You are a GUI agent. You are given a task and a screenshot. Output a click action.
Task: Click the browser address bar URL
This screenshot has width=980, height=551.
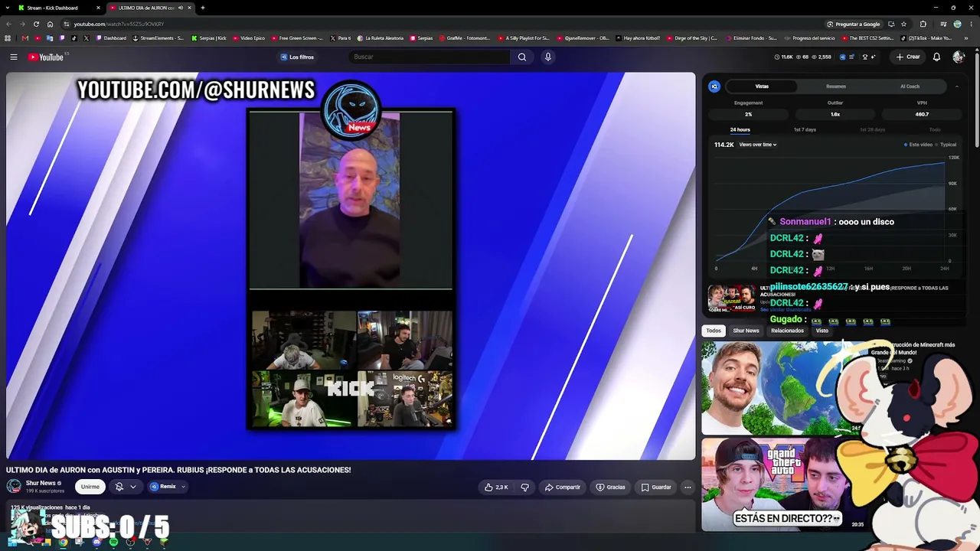[119, 24]
